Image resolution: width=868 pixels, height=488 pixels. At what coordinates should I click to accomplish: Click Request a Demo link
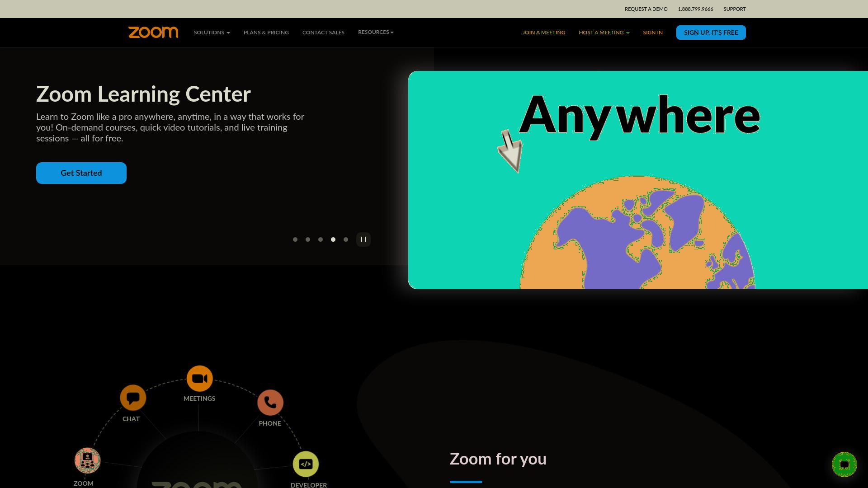coord(646,9)
